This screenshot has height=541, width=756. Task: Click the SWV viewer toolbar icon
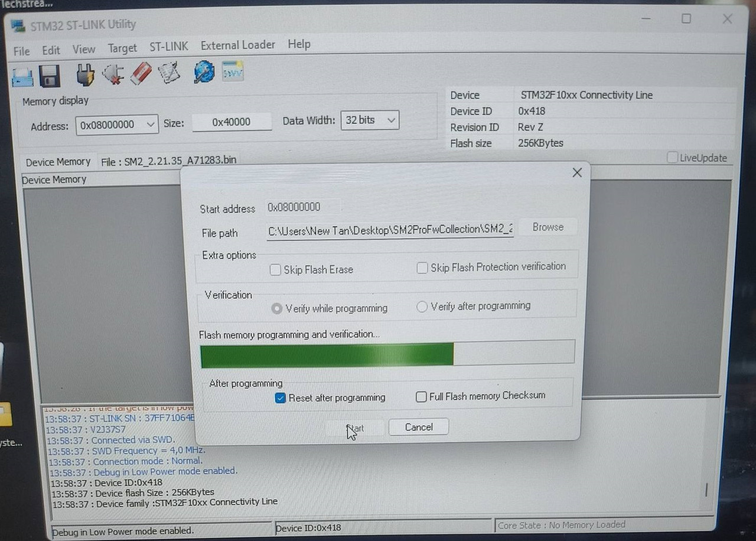(x=233, y=71)
